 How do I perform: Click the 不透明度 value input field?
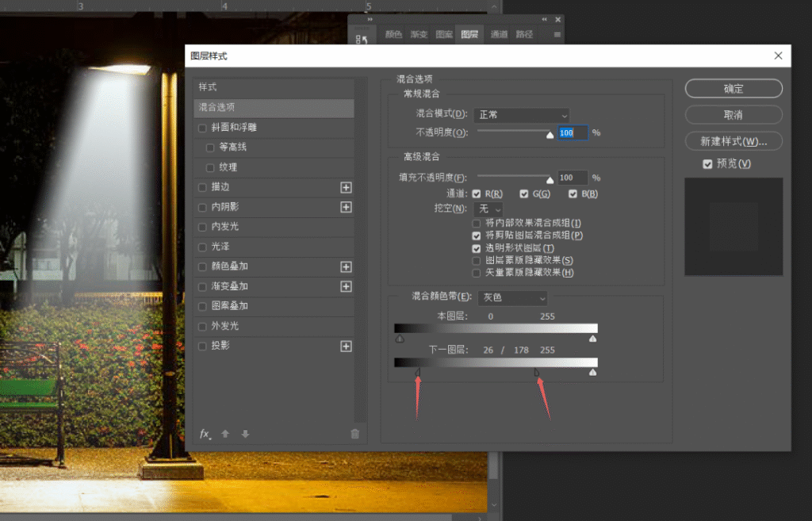pyautogui.click(x=573, y=133)
